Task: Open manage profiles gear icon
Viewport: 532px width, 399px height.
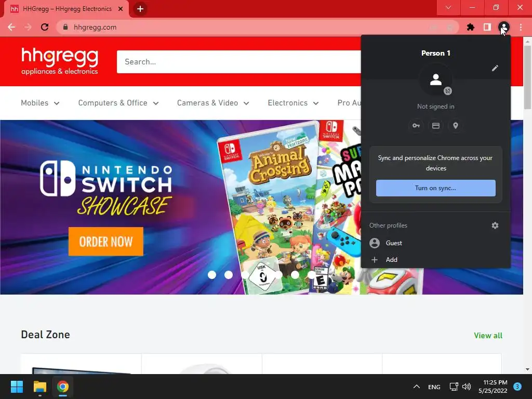Action: 495,225
